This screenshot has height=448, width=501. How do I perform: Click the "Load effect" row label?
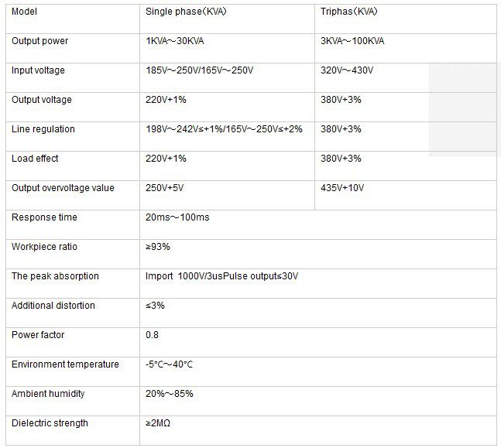tap(35, 159)
